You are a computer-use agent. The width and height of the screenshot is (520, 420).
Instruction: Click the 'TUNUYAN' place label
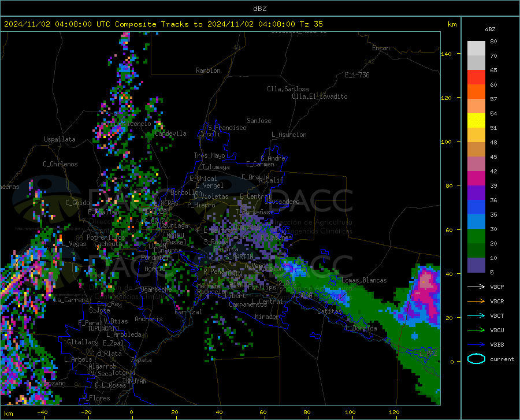[x=134, y=381]
